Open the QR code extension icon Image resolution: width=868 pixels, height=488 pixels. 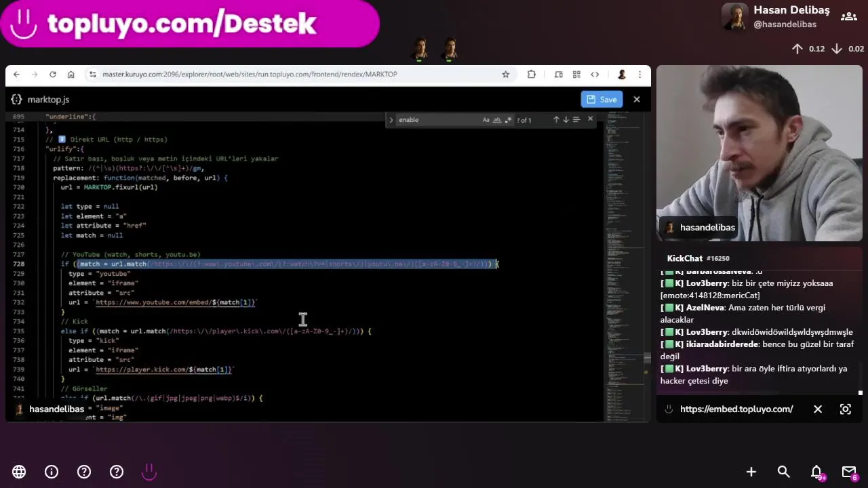coord(576,75)
